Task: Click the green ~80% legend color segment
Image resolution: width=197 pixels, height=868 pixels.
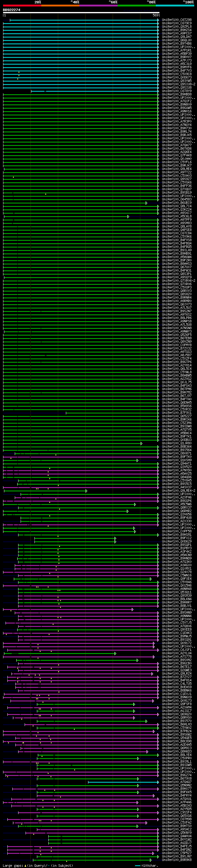Action: tap(137, 6)
